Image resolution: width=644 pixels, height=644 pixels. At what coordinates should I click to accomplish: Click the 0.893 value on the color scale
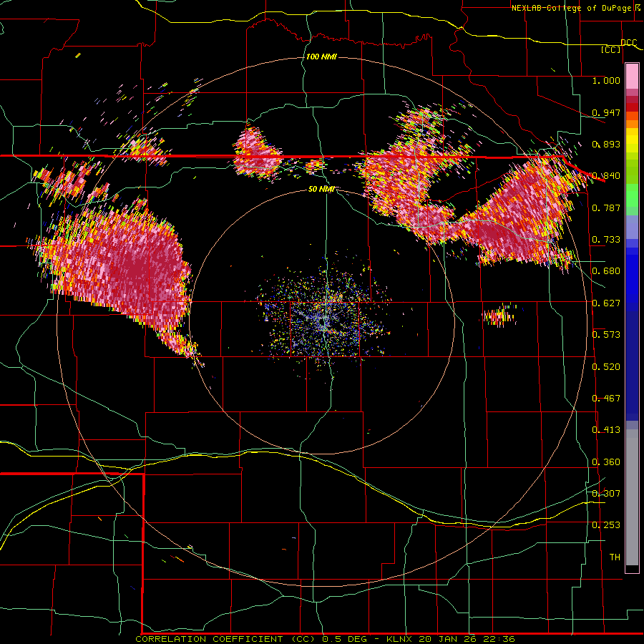(x=606, y=144)
